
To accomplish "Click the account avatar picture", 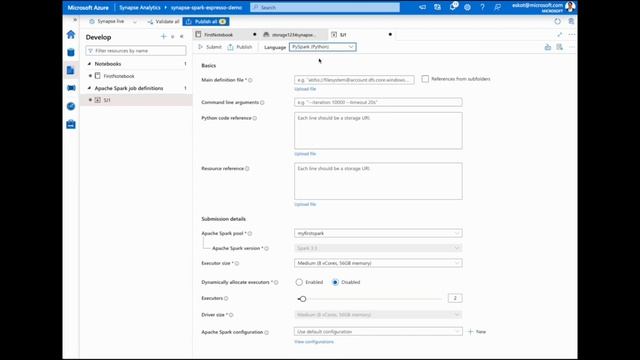I will [570, 7].
